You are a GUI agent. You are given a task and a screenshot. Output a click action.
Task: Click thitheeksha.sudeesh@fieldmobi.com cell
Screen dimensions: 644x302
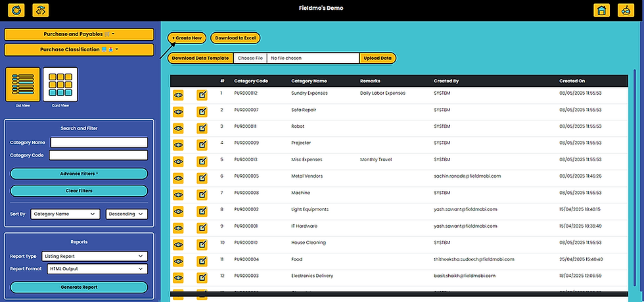[x=474, y=259]
